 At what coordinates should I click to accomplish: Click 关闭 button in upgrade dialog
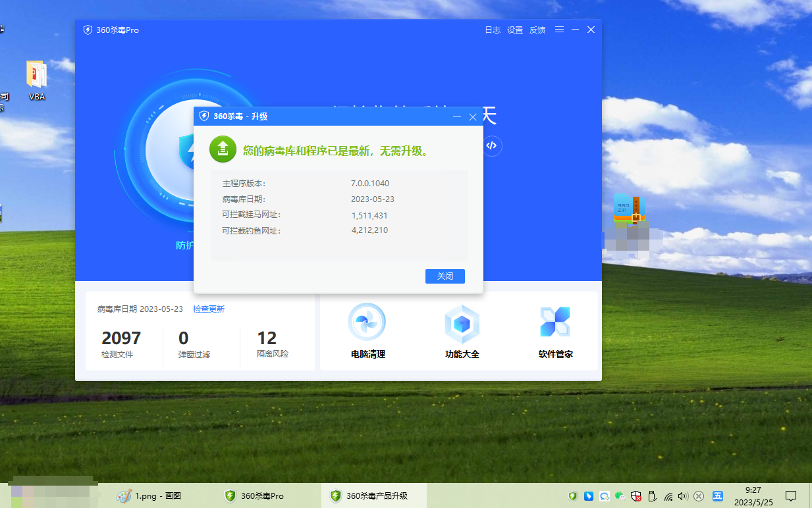point(445,276)
